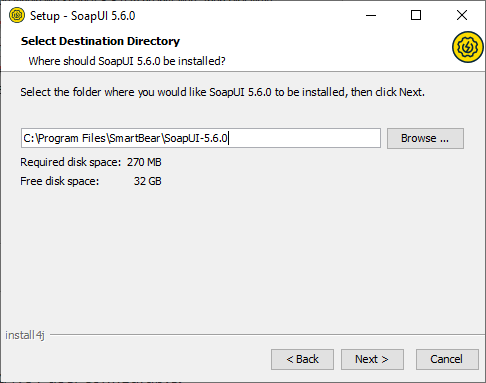Place cursor at end of SoapUI-5.6.0 path
The height and width of the screenshot is (383, 486).
point(228,138)
